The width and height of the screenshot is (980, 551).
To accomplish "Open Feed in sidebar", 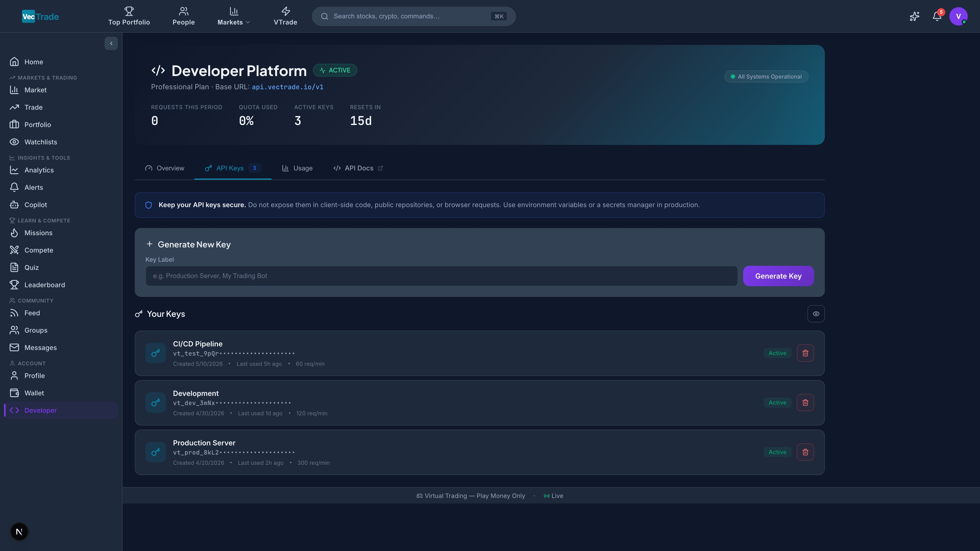I will 61,313.
